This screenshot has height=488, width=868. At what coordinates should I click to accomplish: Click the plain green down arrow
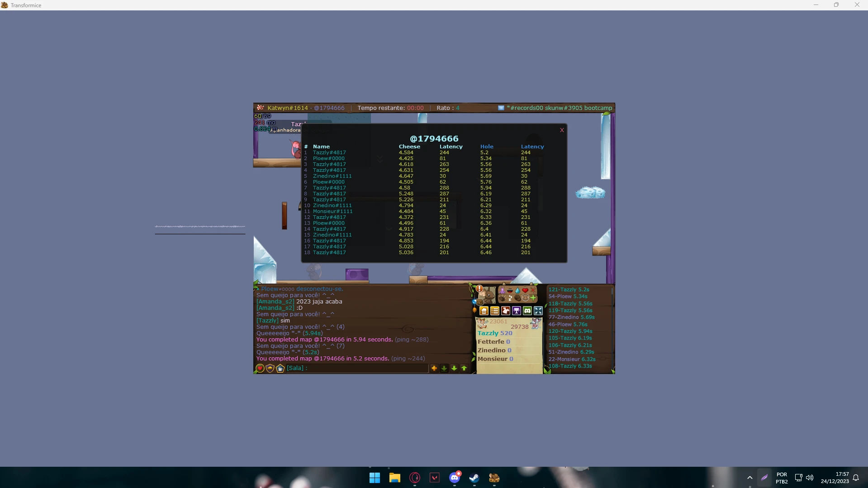pos(454,368)
